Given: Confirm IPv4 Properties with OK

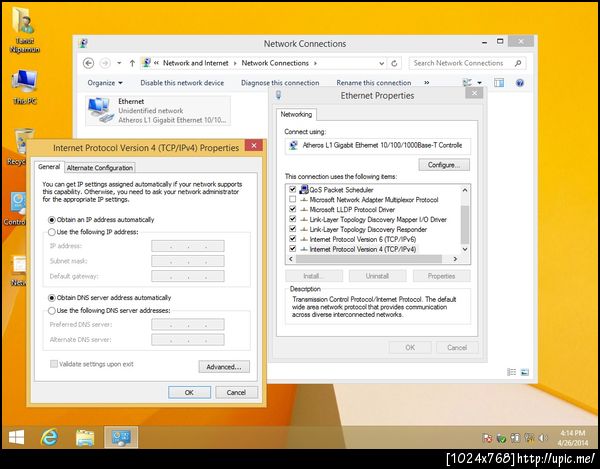Looking at the screenshot, I should (189, 392).
